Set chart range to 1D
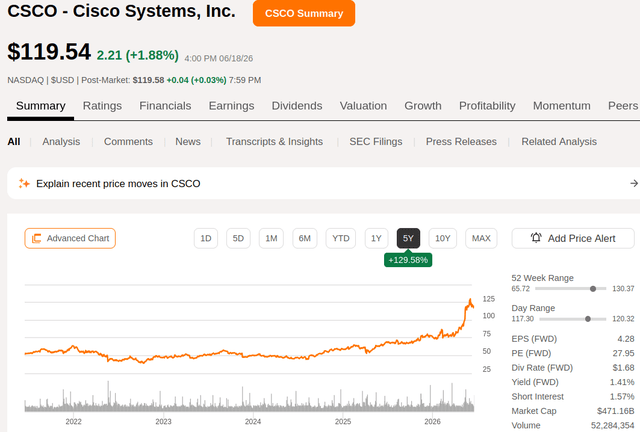This screenshot has height=432, width=640. coord(206,238)
